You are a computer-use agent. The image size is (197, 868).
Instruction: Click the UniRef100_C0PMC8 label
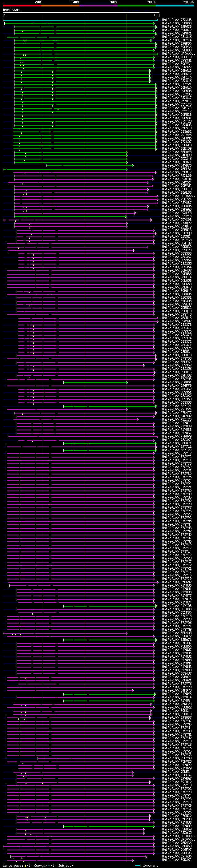pos(177,115)
